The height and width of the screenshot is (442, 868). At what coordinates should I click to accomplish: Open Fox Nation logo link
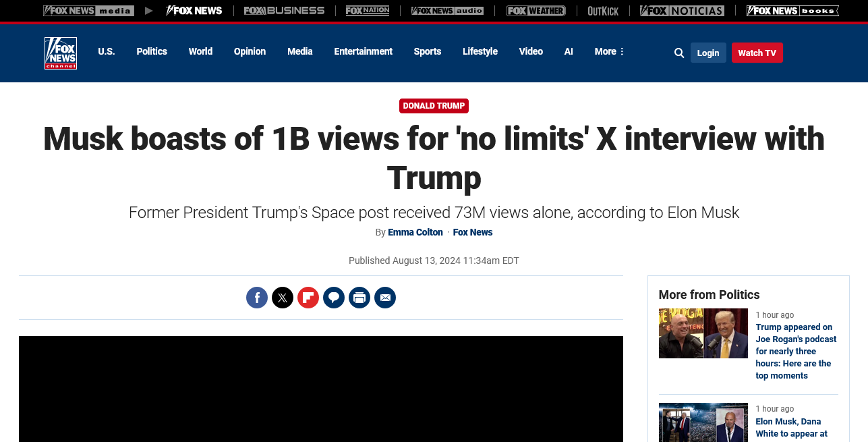click(x=368, y=11)
